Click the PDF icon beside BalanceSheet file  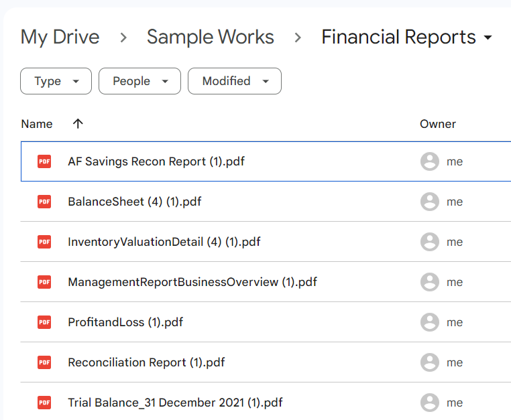(x=44, y=202)
